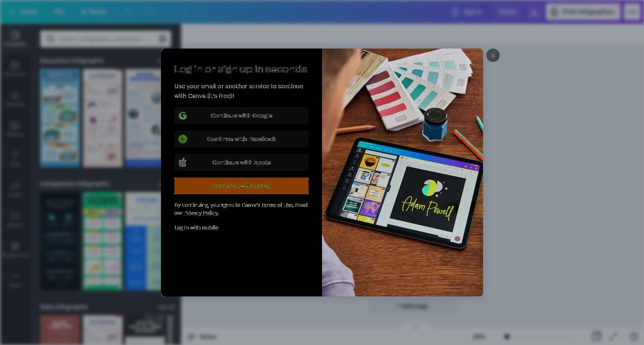Select the first Education infographic template thumbnail
Screen dimensions: 644x345
(60, 118)
